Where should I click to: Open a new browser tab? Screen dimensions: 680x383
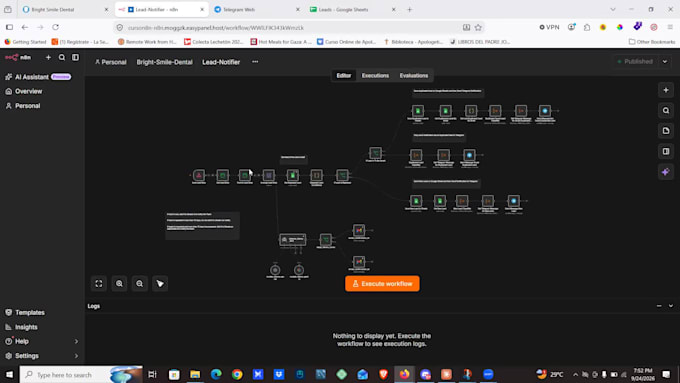pos(409,9)
